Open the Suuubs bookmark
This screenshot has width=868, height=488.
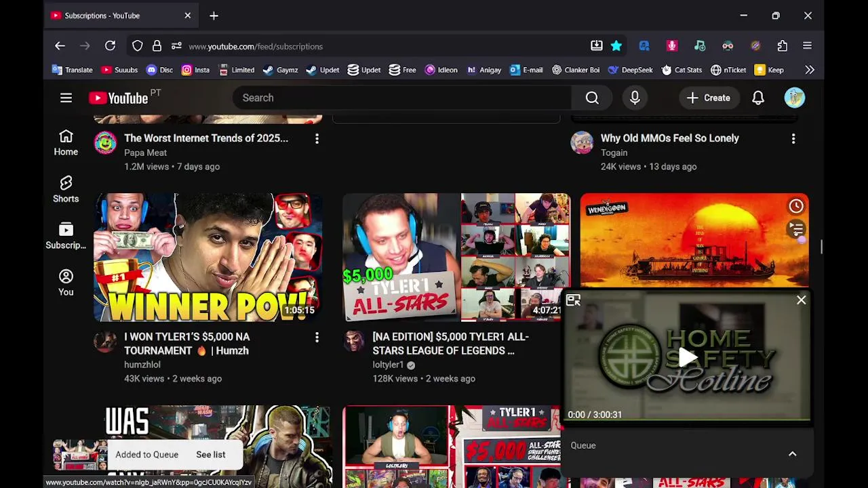[119, 70]
